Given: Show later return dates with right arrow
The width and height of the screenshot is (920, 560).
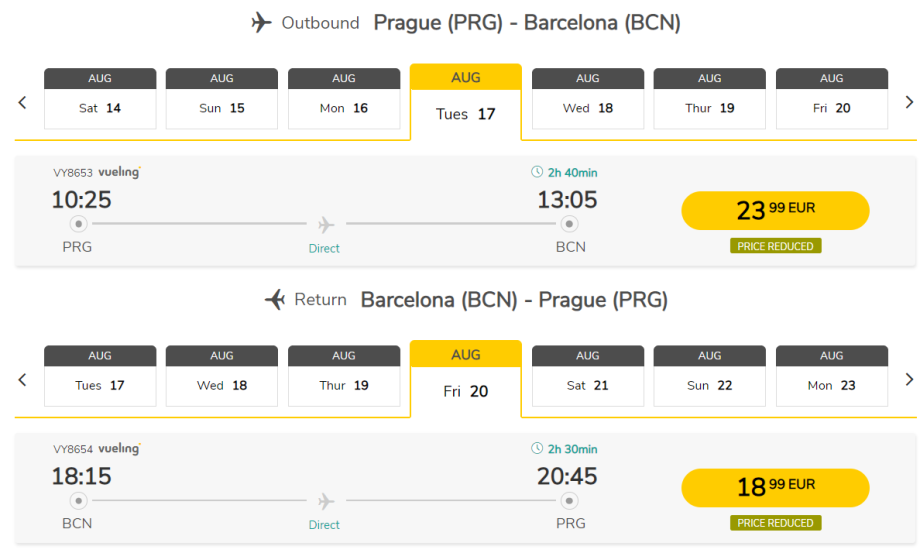Looking at the screenshot, I should point(909,379).
